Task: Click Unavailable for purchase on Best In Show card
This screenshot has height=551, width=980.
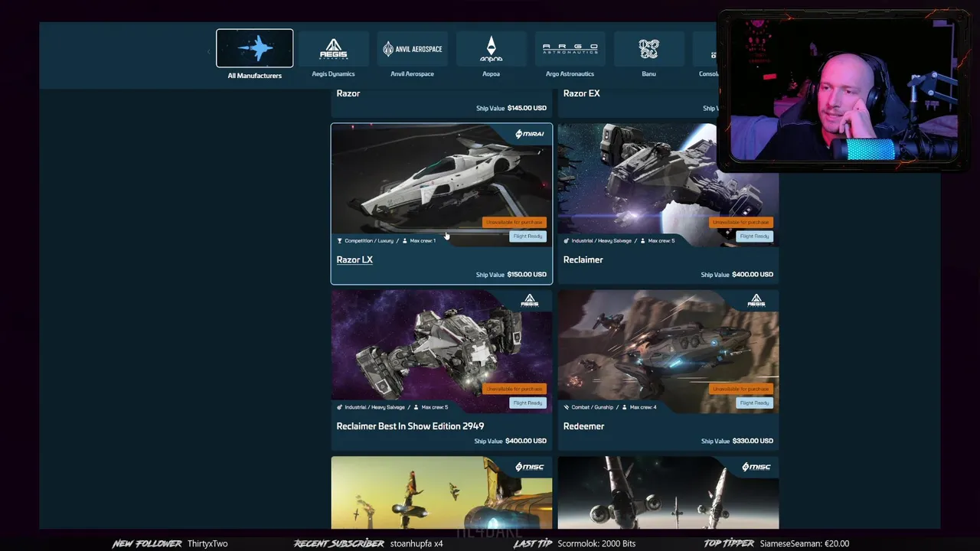Action: pos(514,389)
